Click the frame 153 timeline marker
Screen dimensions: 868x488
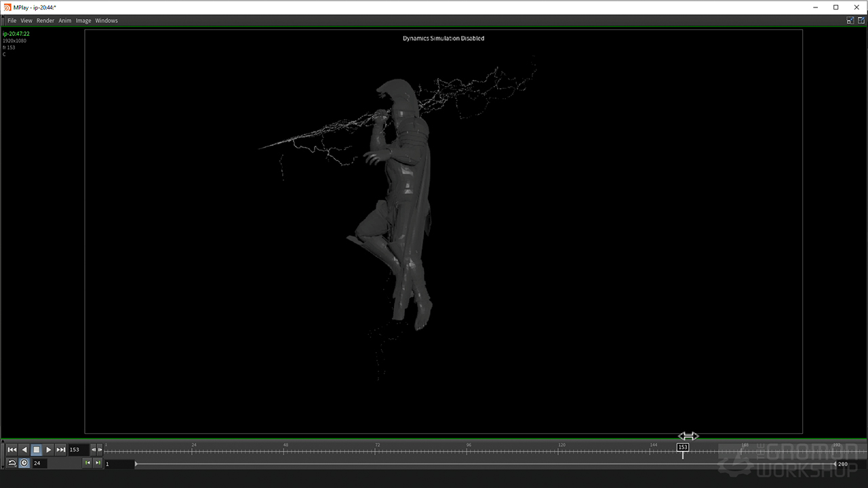(x=683, y=447)
